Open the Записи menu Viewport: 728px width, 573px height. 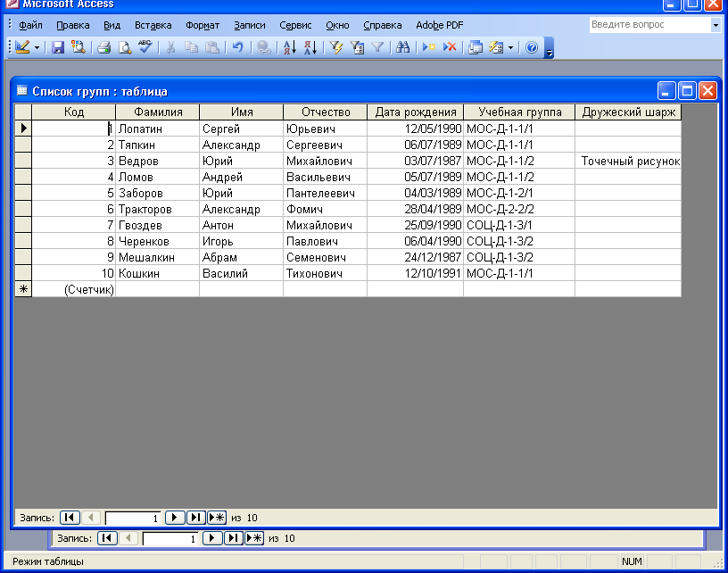(x=250, y=25)
